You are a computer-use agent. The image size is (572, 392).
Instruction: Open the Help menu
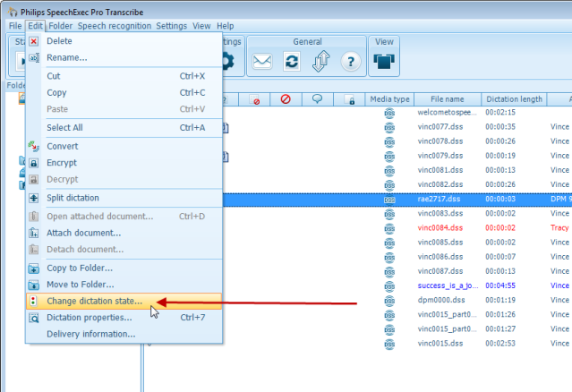tap(225, 26)
